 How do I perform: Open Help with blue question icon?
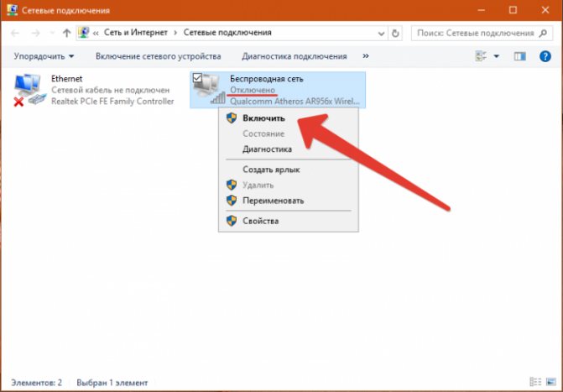(x=545, y=56)
